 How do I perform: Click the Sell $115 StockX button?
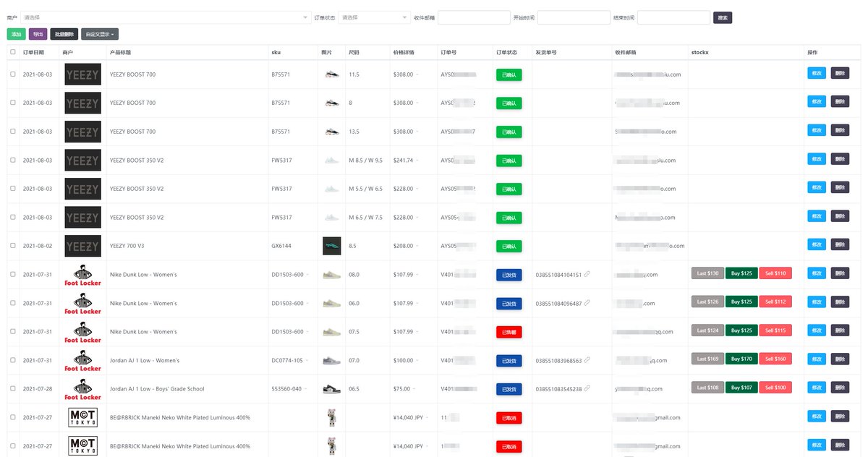point(775,330)
